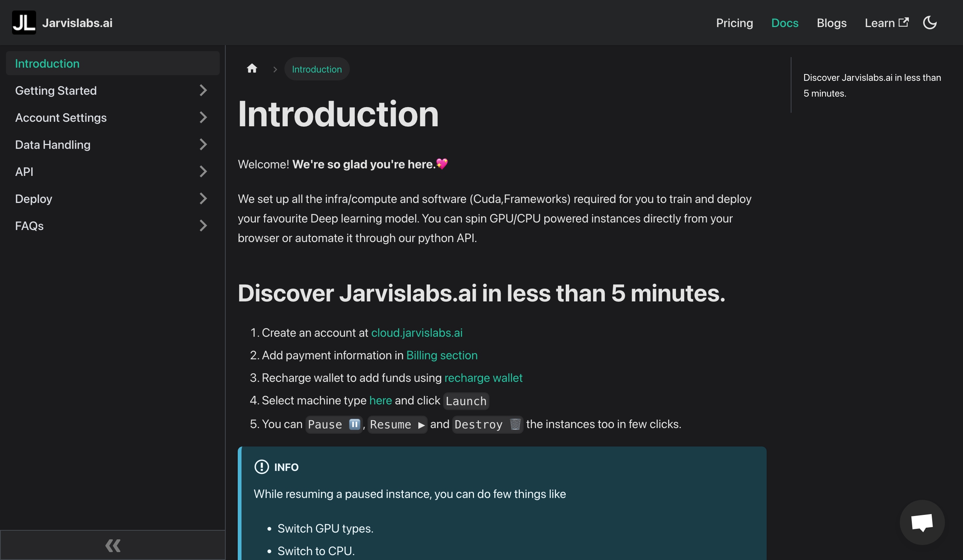
Task: Click the 'Resume' code label
Action: coord(397,424)
